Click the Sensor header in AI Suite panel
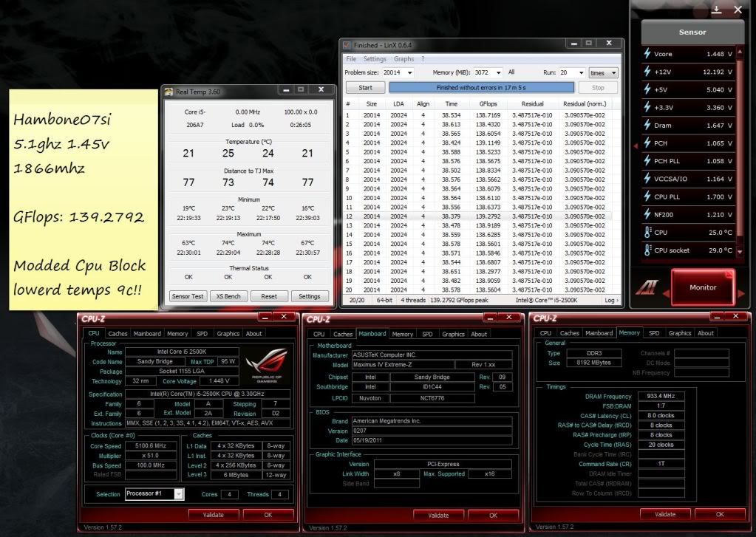Screen dimensions: 756x537 [692, 33]
